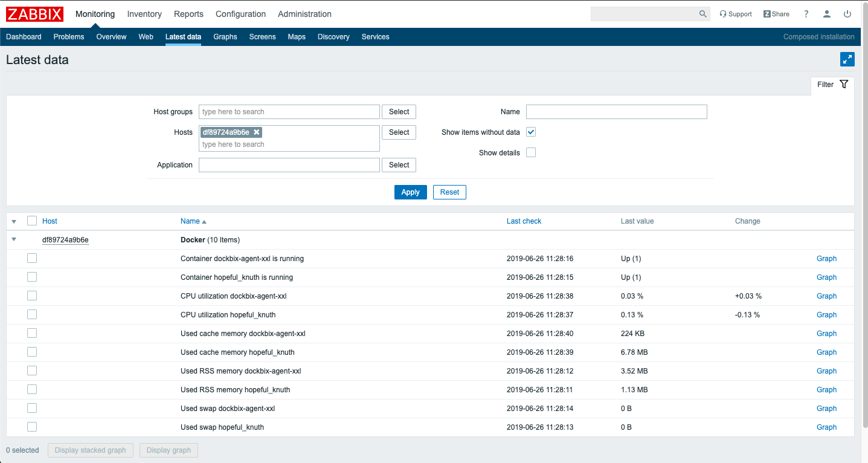Open the global search with the magnifier icon

(x=702, y=13)
